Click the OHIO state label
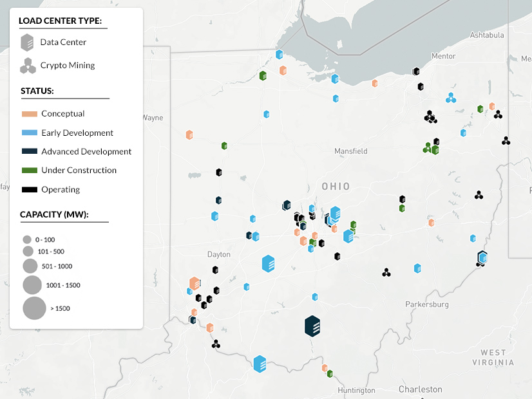This screenshot has width=532, height=399. click(336, 187)
